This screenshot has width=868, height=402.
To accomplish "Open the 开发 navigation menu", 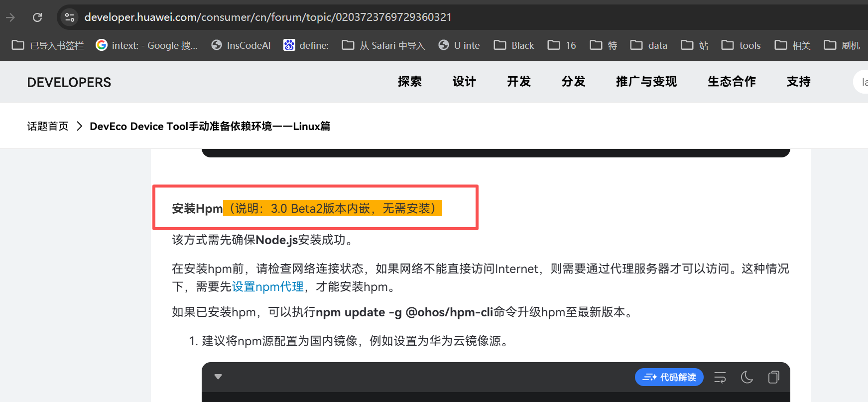I will pos(519,82).
